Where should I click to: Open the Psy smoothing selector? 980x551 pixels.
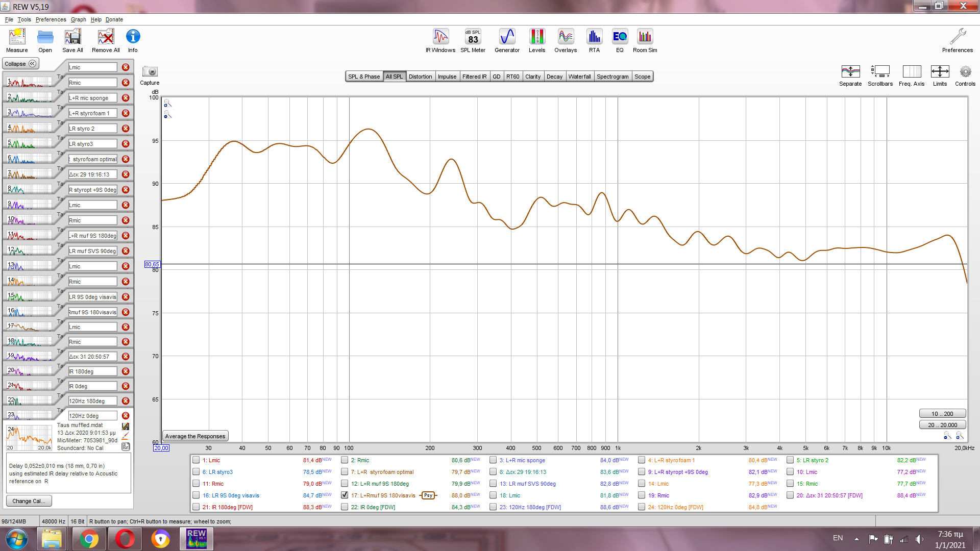click(428, 495)
